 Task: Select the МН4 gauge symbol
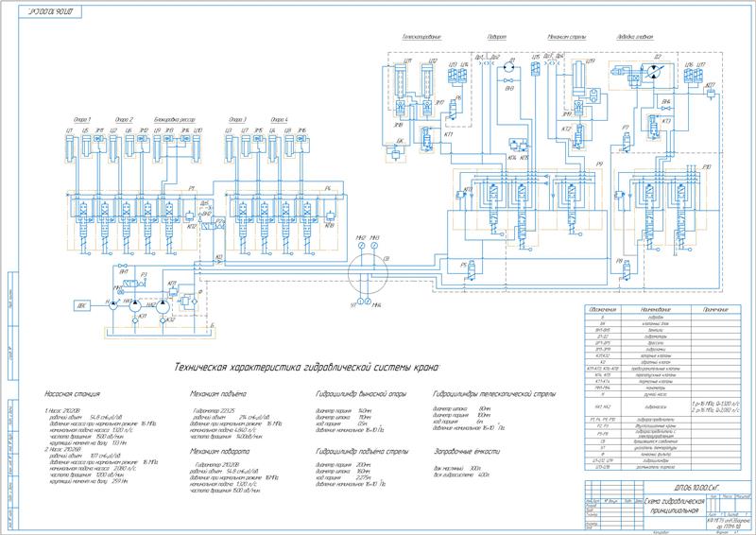pos(368,302)
